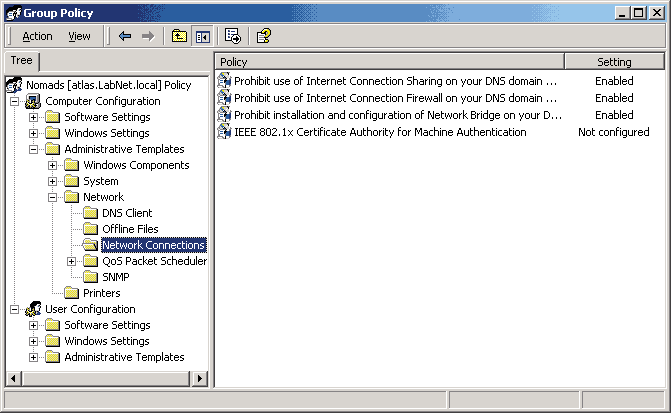The width and height of the screenshot is (671, 413).
Task: Expand the QoS Packet Scheduler node
Action: click(x=72, y=261)
